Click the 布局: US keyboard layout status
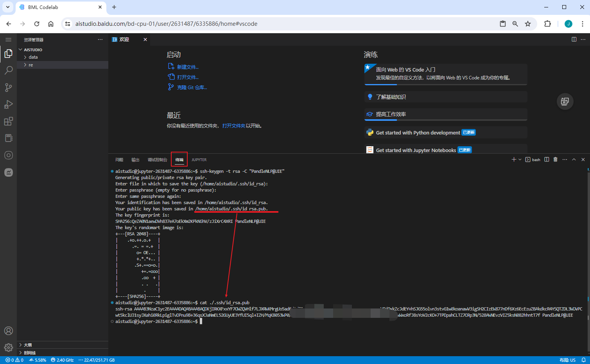590x364 pixels. point(567,360)
